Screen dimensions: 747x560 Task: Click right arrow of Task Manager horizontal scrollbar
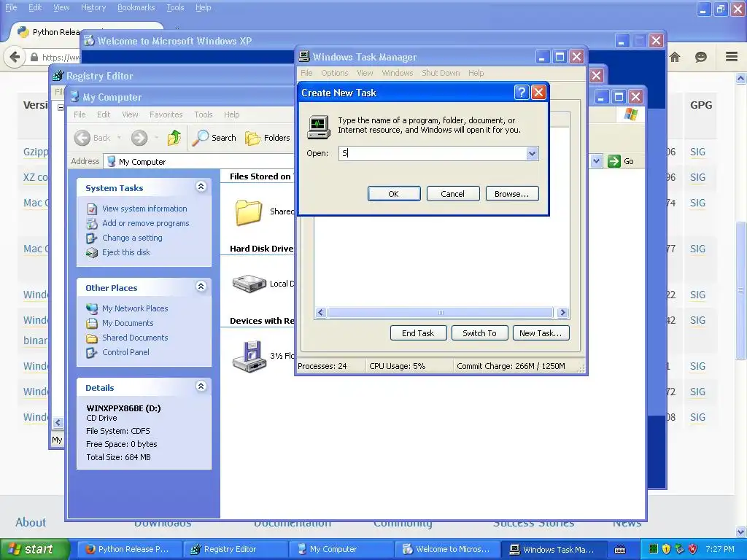click(562, 312)
